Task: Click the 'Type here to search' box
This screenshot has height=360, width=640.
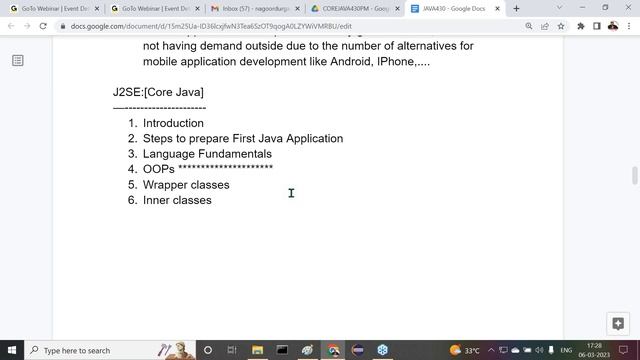Action: [x=110, y=350]
